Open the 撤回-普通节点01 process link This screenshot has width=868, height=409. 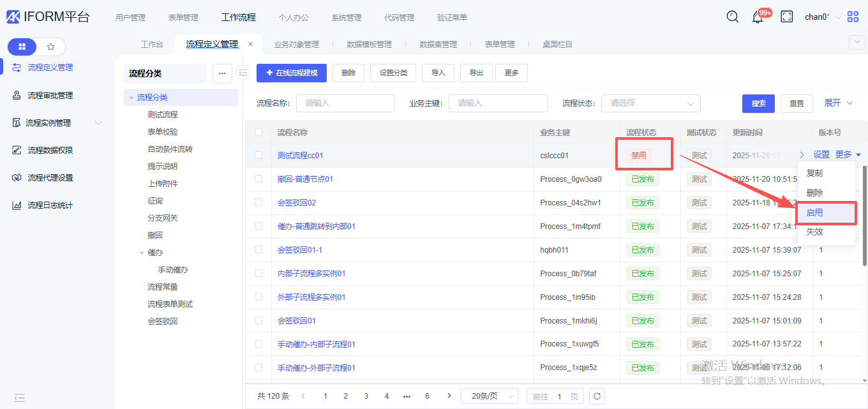click(x=305, y=179)
